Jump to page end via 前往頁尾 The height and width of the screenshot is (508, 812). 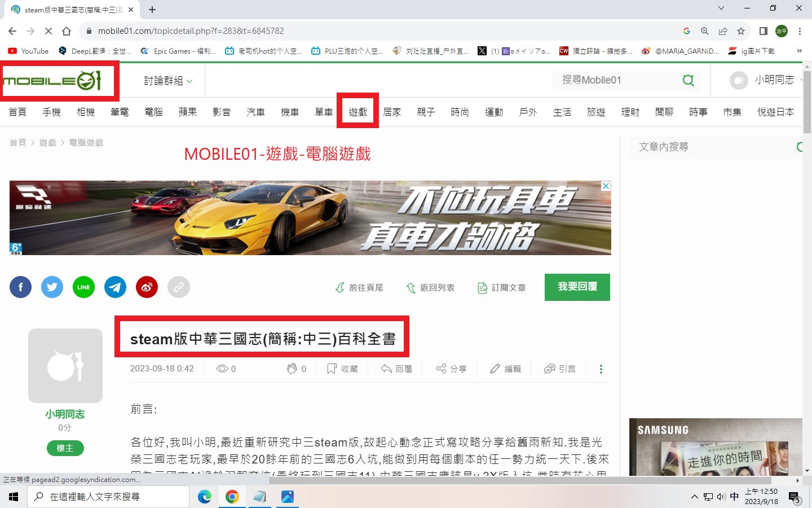click(359, 288)
